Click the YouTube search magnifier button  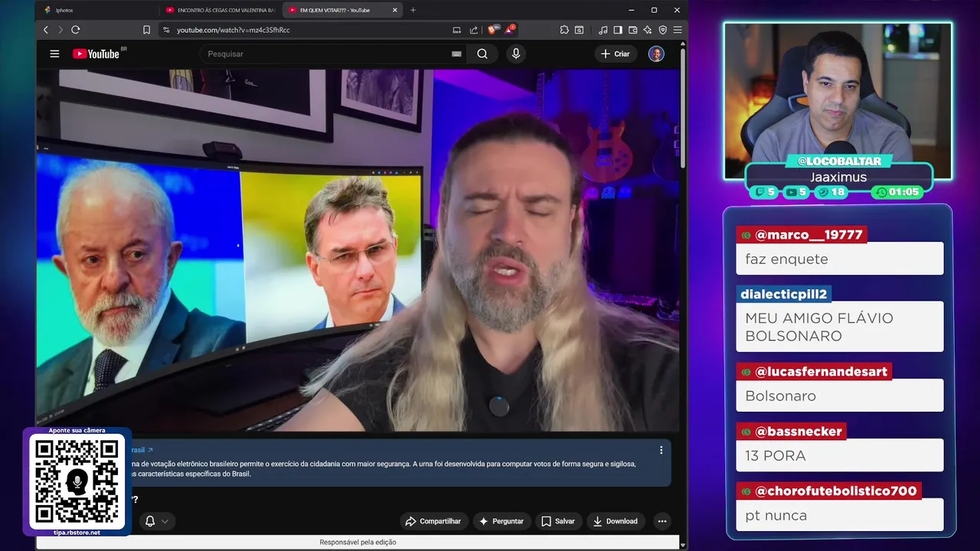point(482,54)
